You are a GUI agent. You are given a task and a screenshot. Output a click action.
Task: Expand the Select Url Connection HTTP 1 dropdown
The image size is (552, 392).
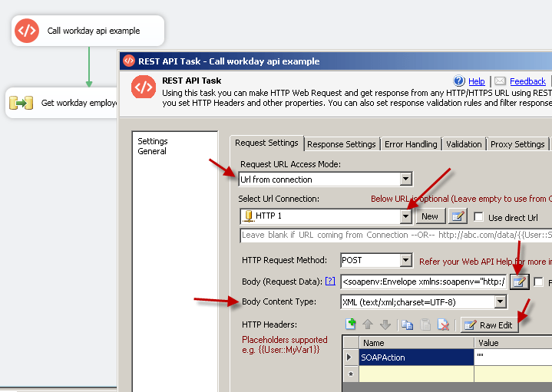click(405, 216)
